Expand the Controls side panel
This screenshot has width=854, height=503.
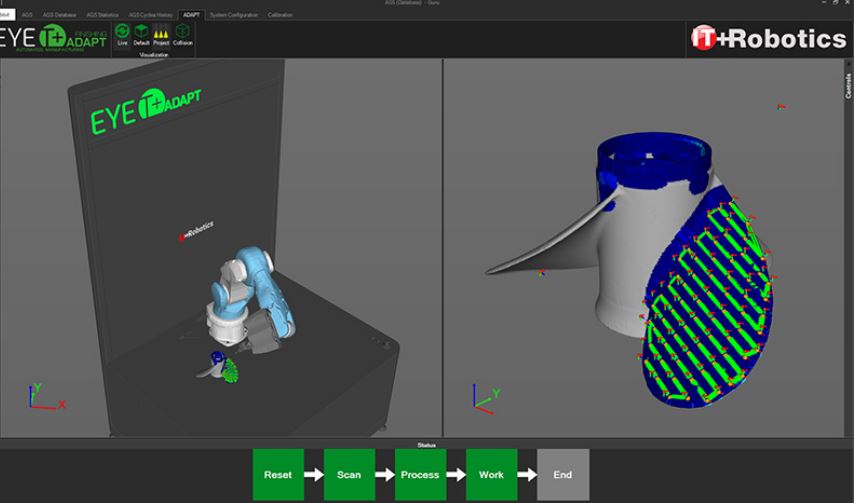(x=848, y=86)
